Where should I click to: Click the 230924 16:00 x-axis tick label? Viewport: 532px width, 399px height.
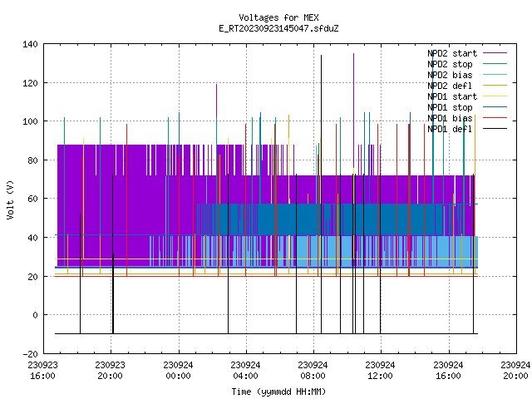point(449,371)
